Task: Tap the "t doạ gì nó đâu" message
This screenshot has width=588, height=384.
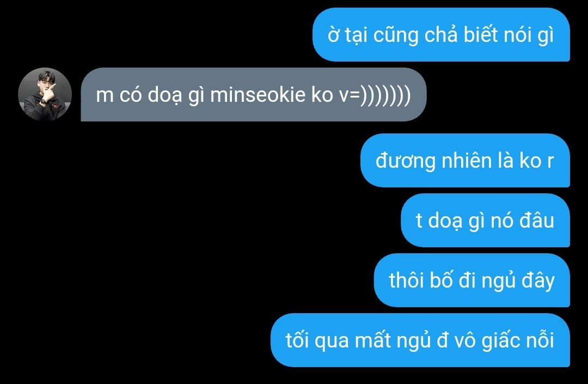Action: (485, 220)
